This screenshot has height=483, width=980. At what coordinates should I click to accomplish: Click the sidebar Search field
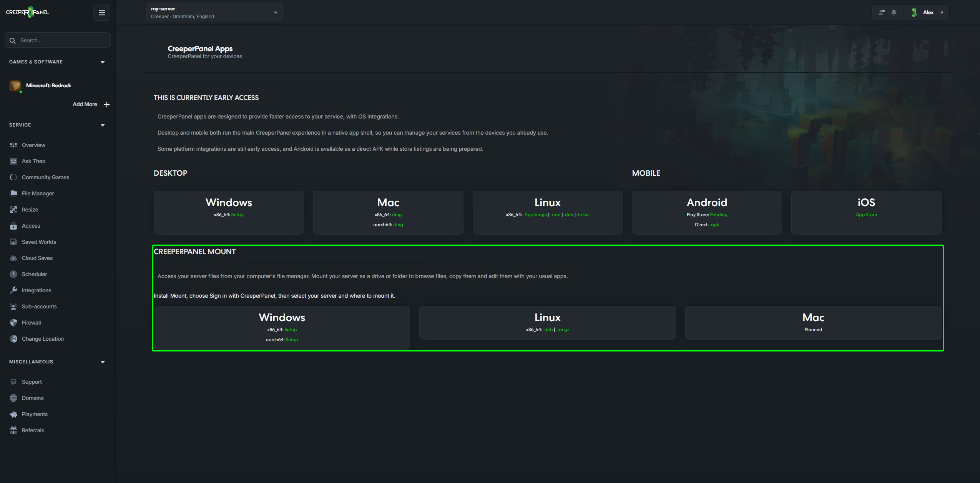pos(58,40)
